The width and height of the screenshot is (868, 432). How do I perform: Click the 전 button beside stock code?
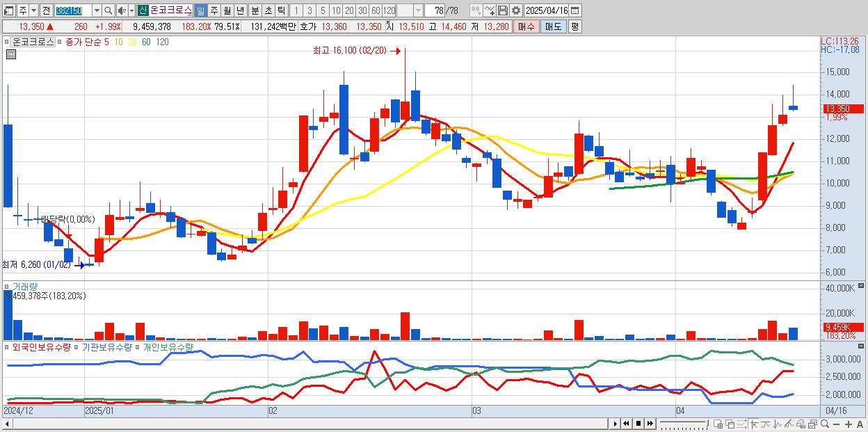coord(46,10)
